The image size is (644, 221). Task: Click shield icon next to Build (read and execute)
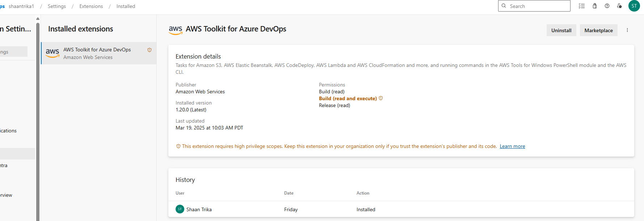381,98
